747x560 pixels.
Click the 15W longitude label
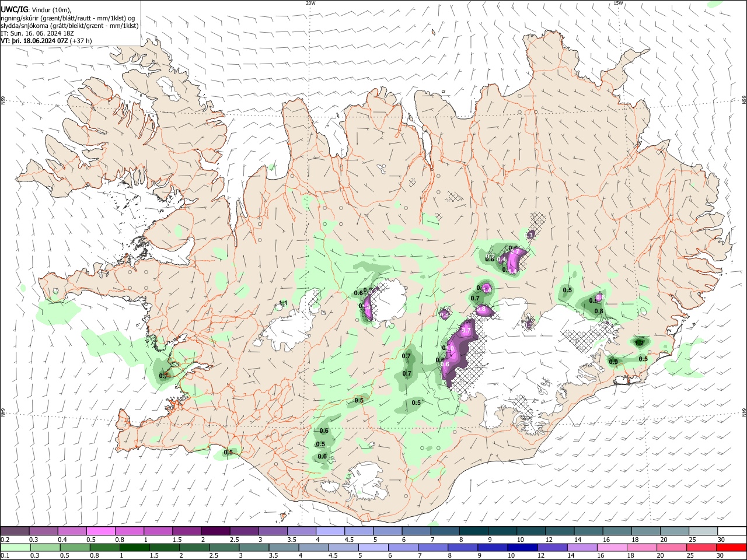pyautogui.click(x=618, y=3)
